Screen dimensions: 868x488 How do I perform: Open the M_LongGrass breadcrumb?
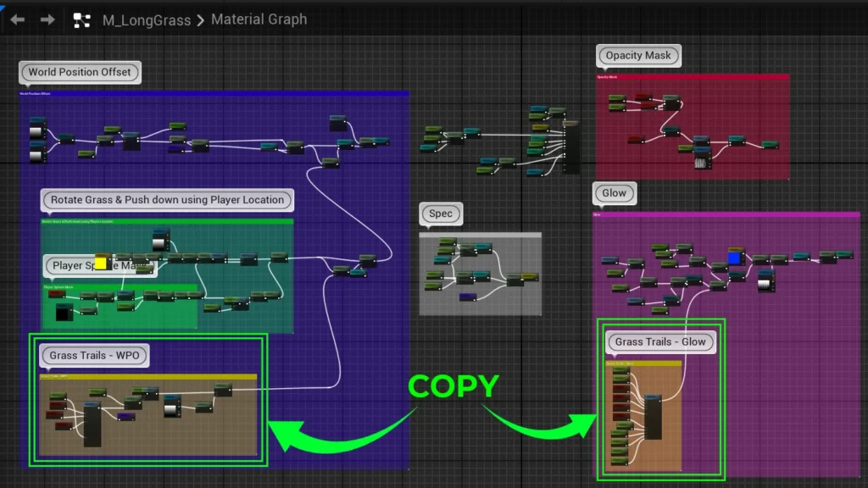pyautogui.click(x=146, y=20)
